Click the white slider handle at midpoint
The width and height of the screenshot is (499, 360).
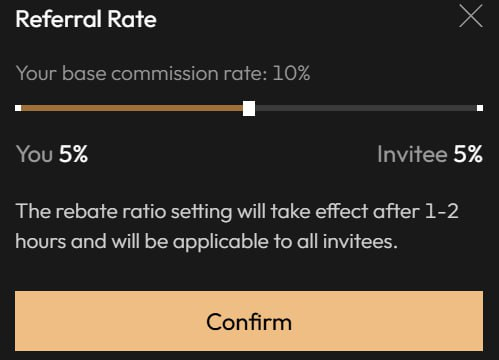(x=249, y=108)
